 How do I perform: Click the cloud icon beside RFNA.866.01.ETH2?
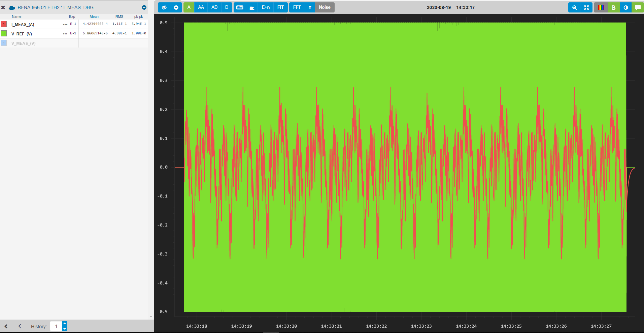(12, 7)
